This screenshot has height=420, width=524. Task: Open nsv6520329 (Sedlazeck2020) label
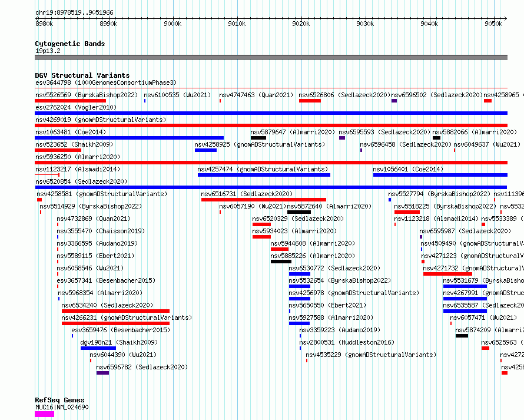(x=298, y=219)
